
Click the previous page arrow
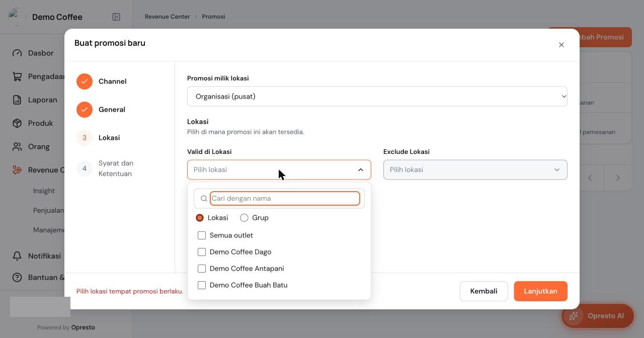pos(590,178)
